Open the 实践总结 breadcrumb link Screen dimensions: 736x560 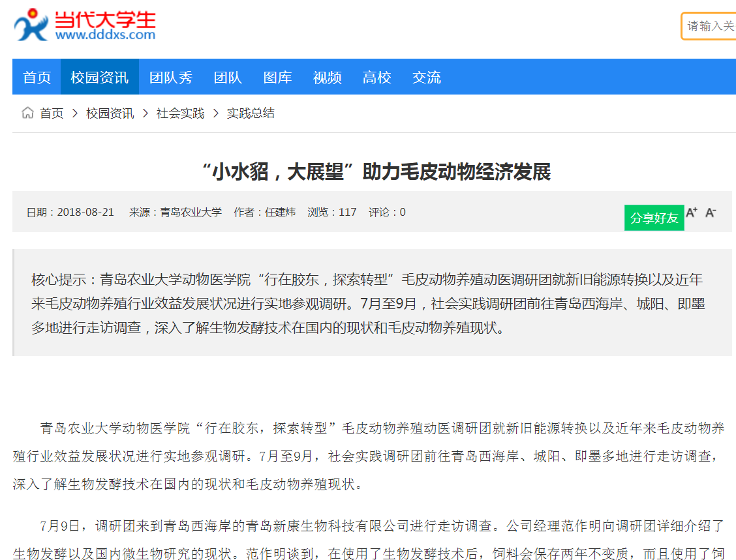pyautogui.click(x=251, y=113)
